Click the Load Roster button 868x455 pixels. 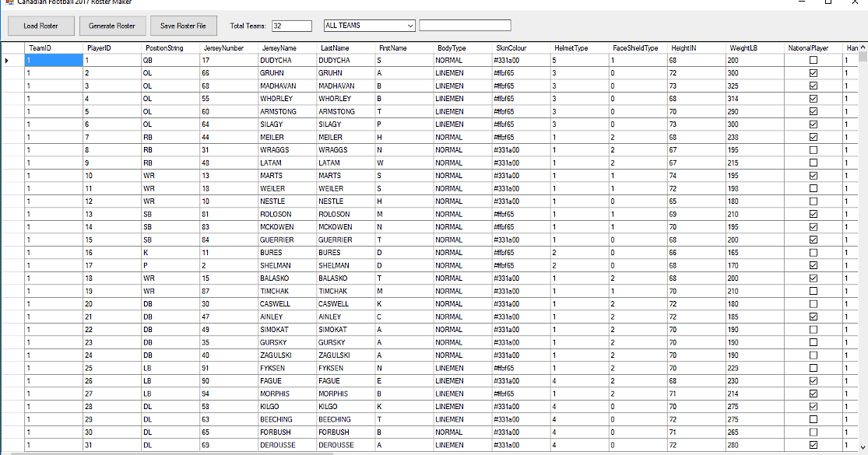[41, 26]
